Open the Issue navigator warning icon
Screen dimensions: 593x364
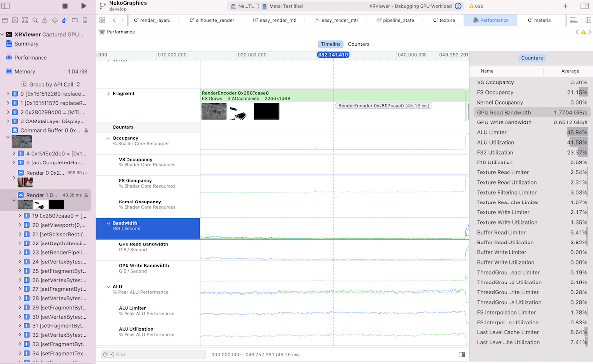click(44, 21)
